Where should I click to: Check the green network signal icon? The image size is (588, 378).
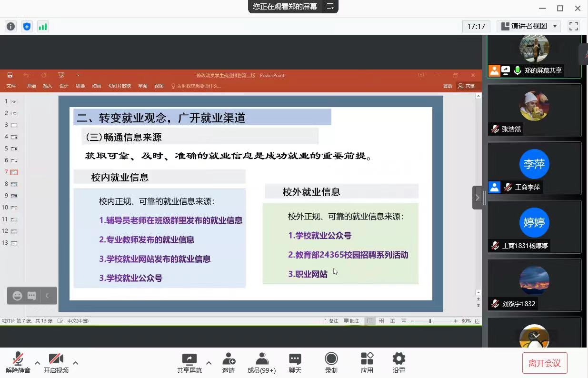[43, 27]
